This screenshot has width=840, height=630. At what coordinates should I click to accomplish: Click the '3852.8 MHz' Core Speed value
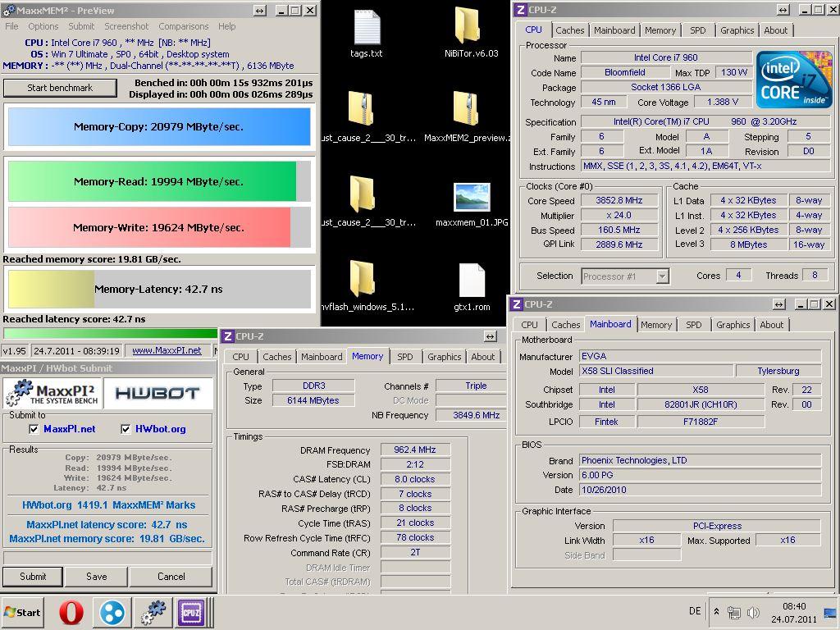click(x=619, y=200)
